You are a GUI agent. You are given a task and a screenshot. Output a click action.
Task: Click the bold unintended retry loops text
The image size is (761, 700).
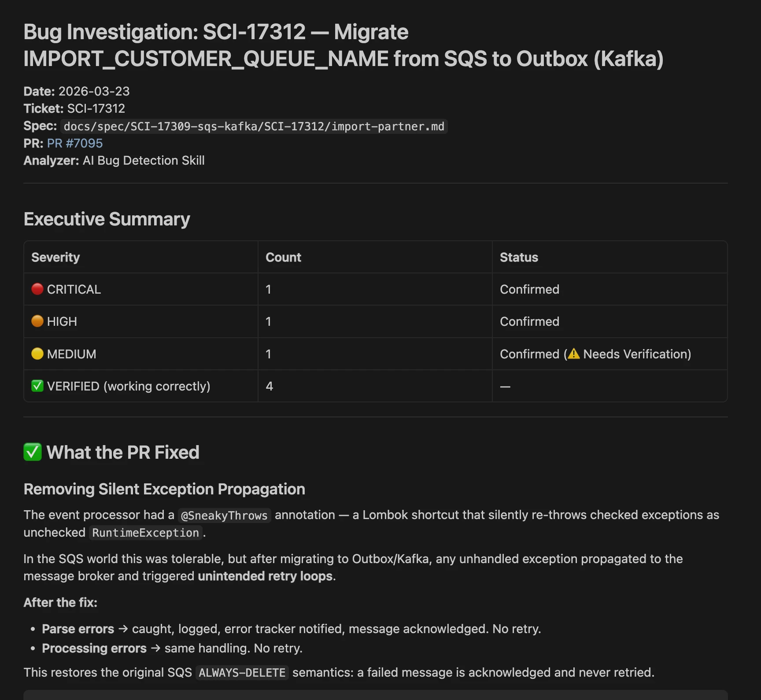pyautogui.click(x=265, y=576)
